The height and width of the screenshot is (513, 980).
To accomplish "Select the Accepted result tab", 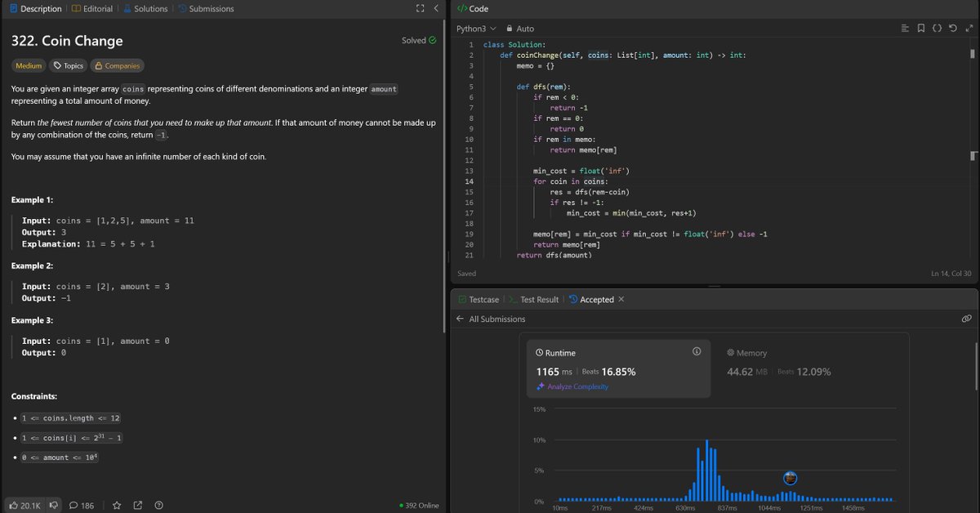I will click(590, 300).
